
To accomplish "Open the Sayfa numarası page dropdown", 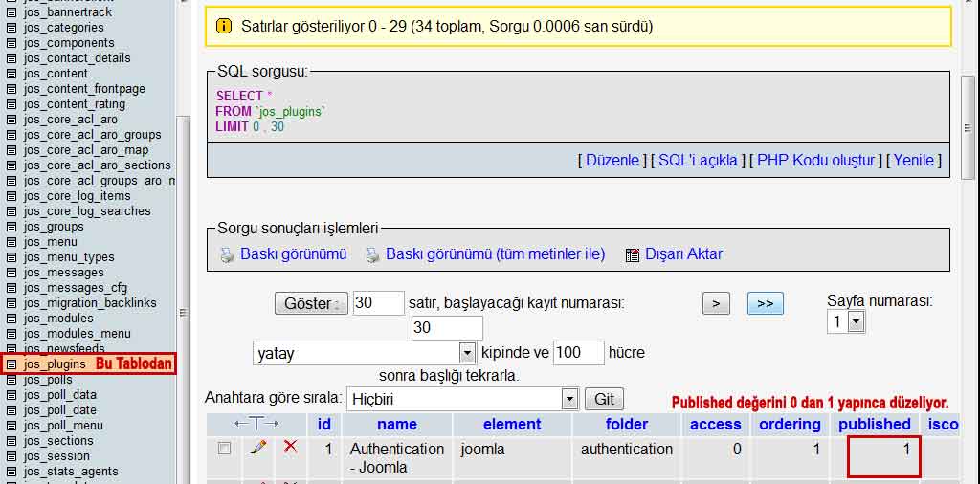I will click(x=846, y=322).
